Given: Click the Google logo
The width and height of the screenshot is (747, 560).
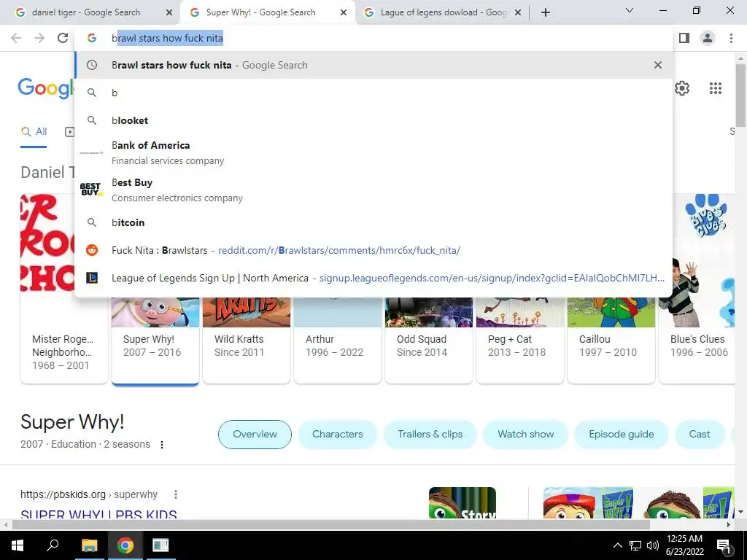Looking at the screenshot, I should (x=46, y=88).
